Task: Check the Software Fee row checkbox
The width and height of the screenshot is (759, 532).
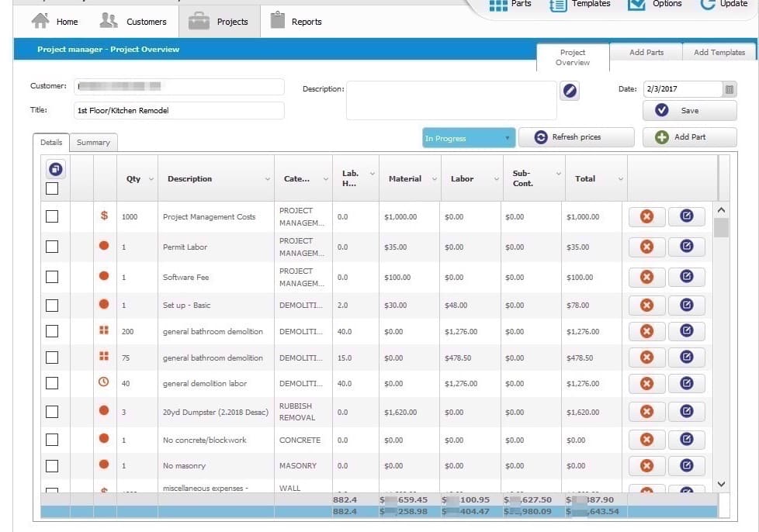Action: click(52, 277)
